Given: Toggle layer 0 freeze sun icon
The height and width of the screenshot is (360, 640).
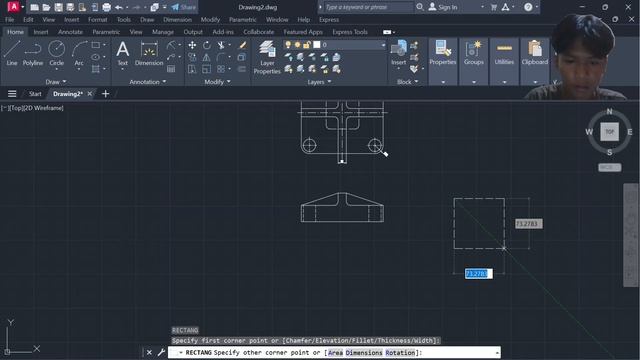Looking at the screenshot, I should (x=298, y=44).
